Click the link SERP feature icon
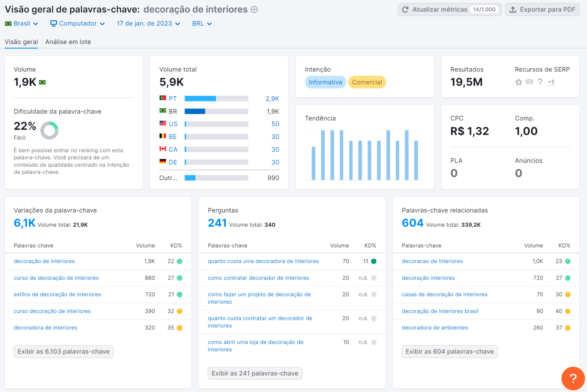Viewport: 587px width, 392px height. click(529, 82)
